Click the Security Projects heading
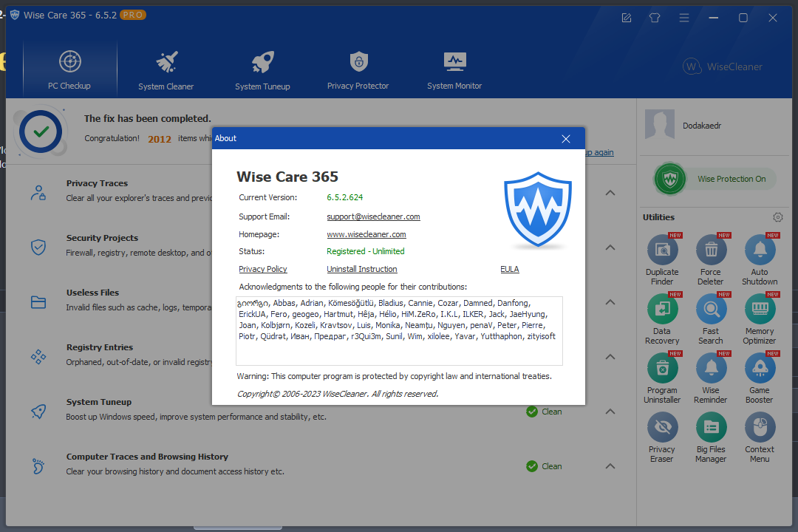The image size is (798, 532). 102,238
